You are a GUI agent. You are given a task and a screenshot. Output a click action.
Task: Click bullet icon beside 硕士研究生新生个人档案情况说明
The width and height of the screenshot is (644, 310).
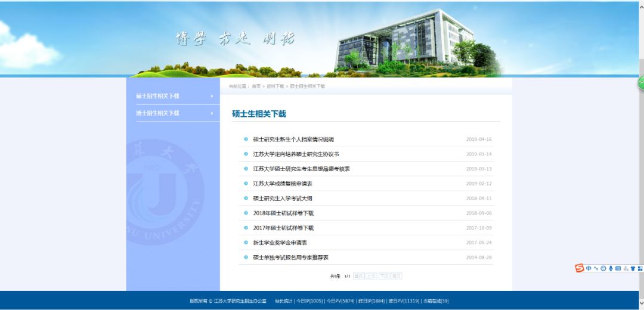click(246, 139)
